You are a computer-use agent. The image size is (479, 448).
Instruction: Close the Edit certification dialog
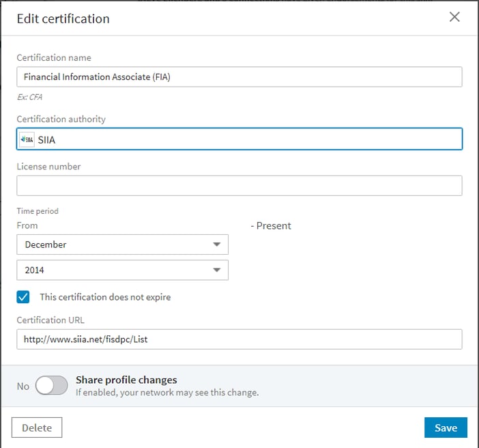(454, 17)
